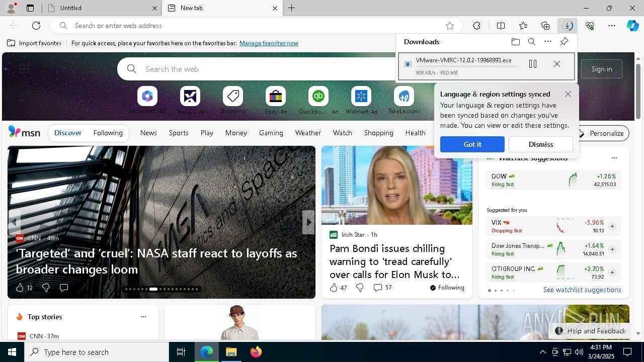Open the Favorites list icon
The height and width of the screenshot is (362, 644).
click(x=523, y=26)
